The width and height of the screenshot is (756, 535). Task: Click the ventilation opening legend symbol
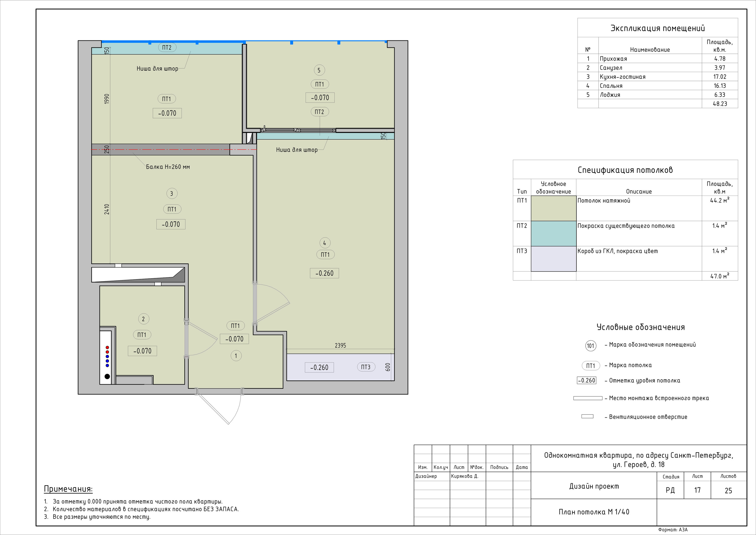(x=587, y=417)
